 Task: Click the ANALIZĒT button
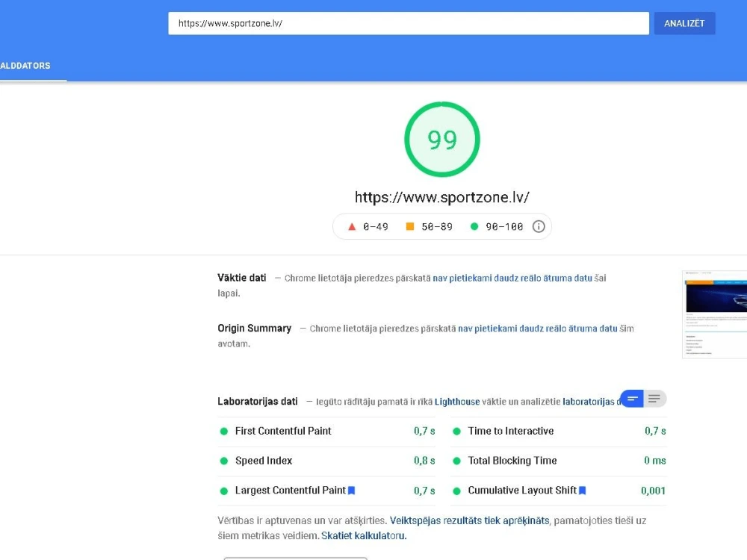pos(684,23)
